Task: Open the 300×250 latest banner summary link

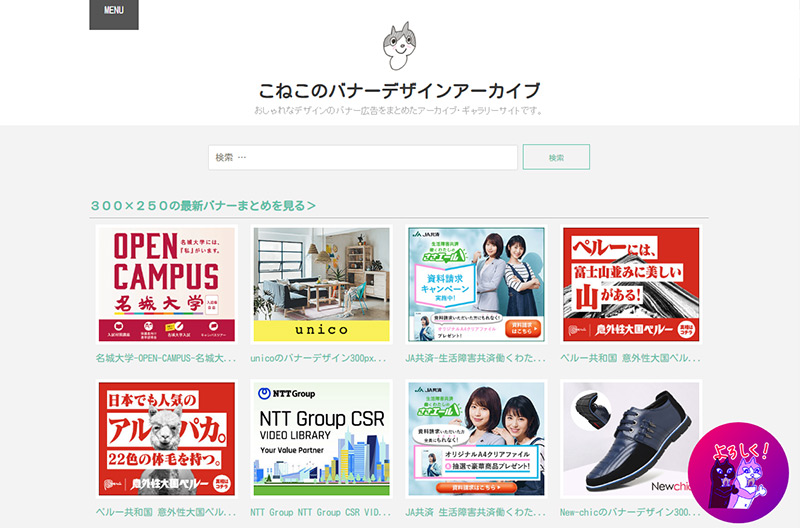Action: pyautogui.click(x=203, y=206)
